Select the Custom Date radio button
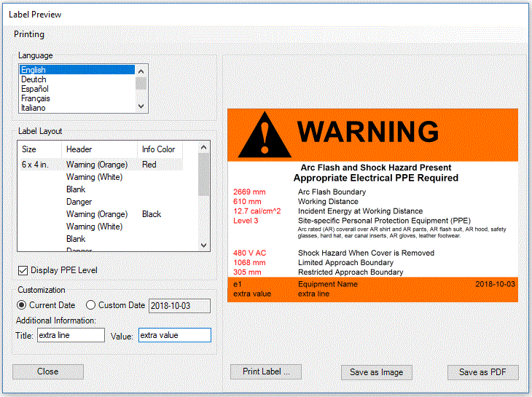This screenshot has height=397, width=532. pos(90,305)
